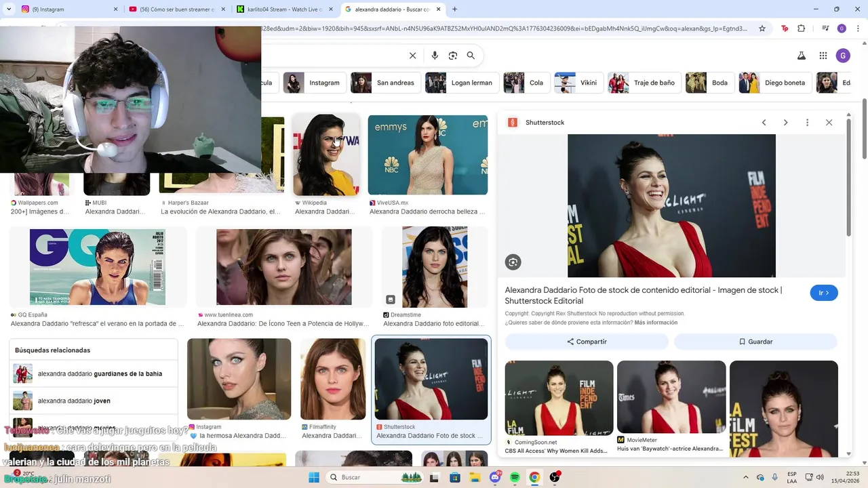The height and width of the screenshot is (488, 868).
Task: Filter results by San andreas chip
Action: pos(384,83)
